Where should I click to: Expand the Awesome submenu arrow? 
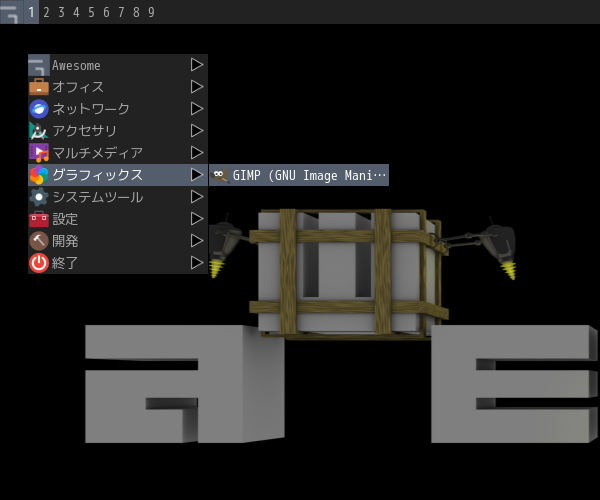tap(197, 65)
